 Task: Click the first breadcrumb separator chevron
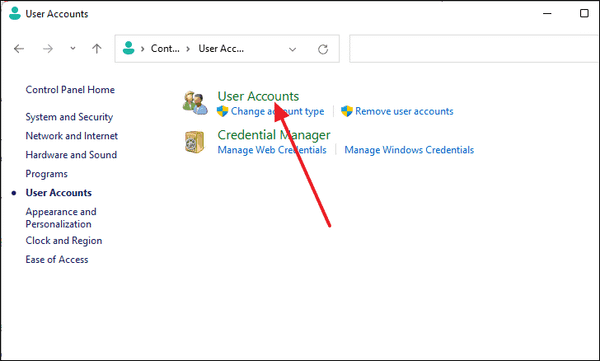click(142, 49)
